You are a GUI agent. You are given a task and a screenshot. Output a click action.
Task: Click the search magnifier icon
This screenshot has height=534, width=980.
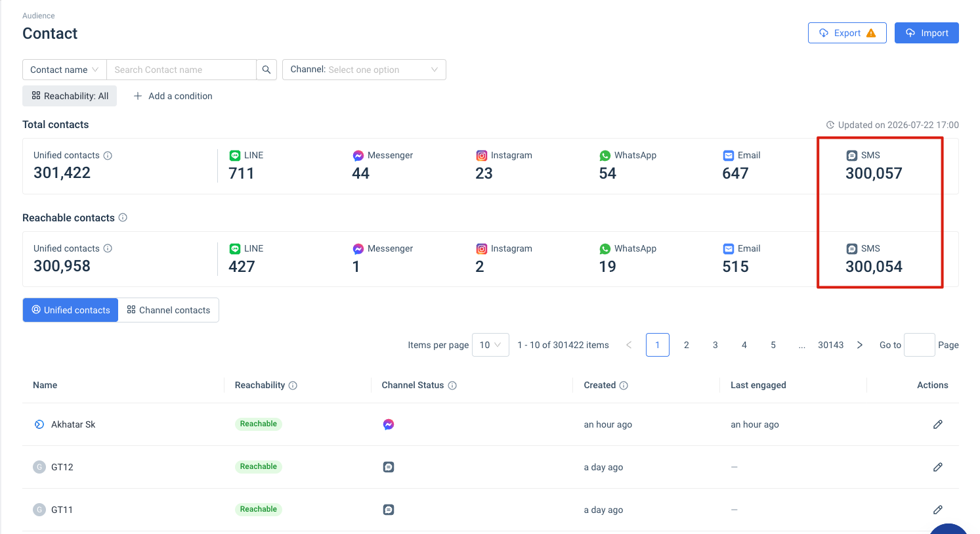[266, 70]
